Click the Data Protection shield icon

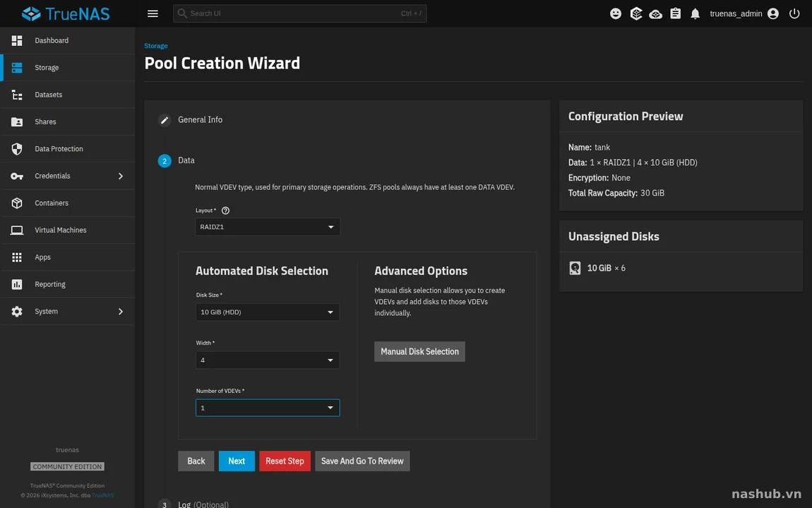point(17,149)
